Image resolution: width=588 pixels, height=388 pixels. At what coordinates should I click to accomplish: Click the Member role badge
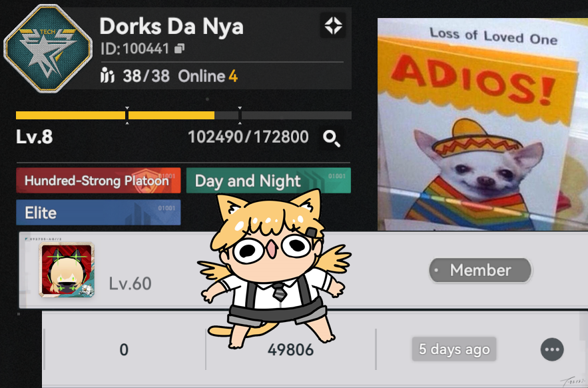coord(480,270)
